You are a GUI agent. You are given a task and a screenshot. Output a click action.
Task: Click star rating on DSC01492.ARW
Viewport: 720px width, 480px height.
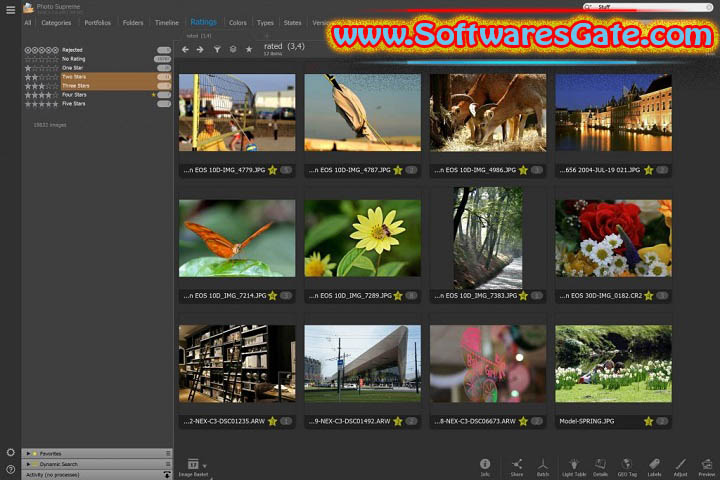pos(398,421)
